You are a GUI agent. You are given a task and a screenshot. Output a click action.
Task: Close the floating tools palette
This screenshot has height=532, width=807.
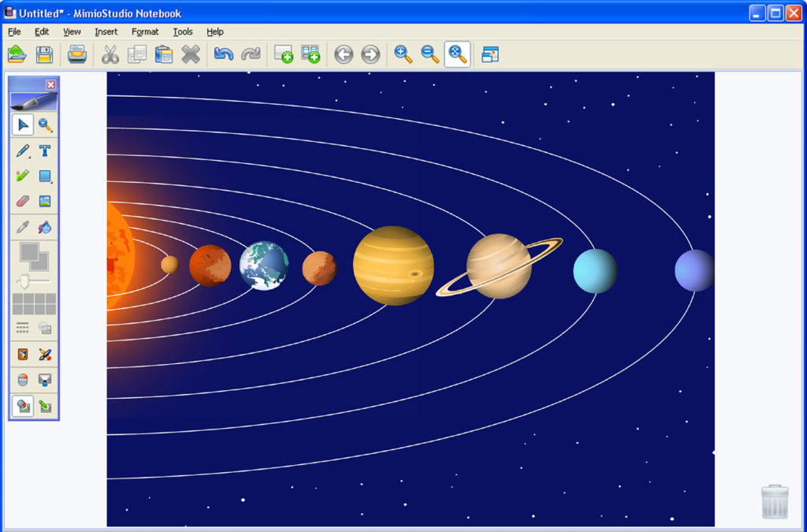coord(50,84)
